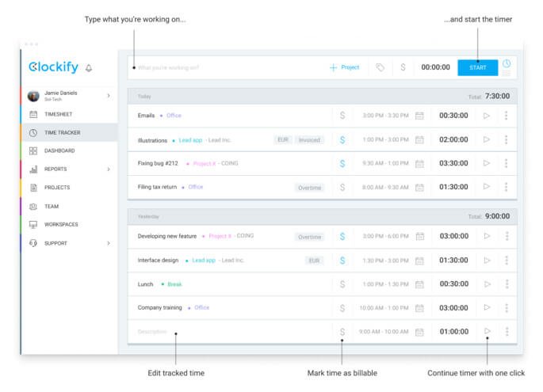
Task: Continue timer for Lunch entry
Action: tap(488, 284)
